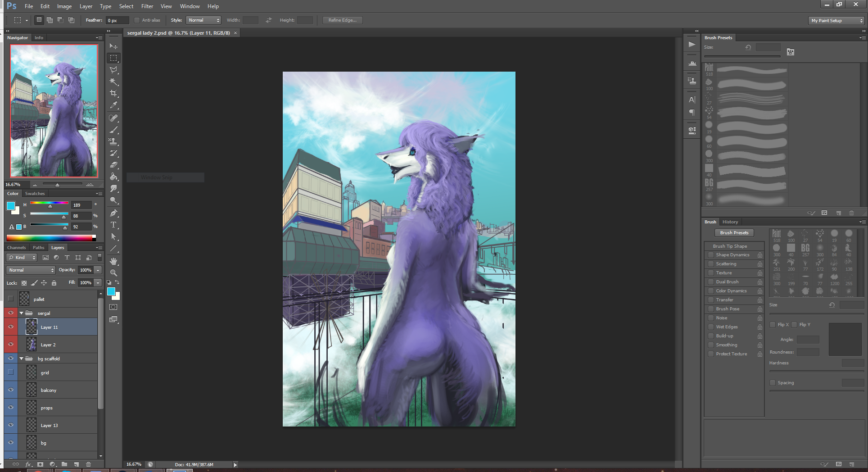Select the History Brush tool

pyautogui.click(x=113, y=153)
